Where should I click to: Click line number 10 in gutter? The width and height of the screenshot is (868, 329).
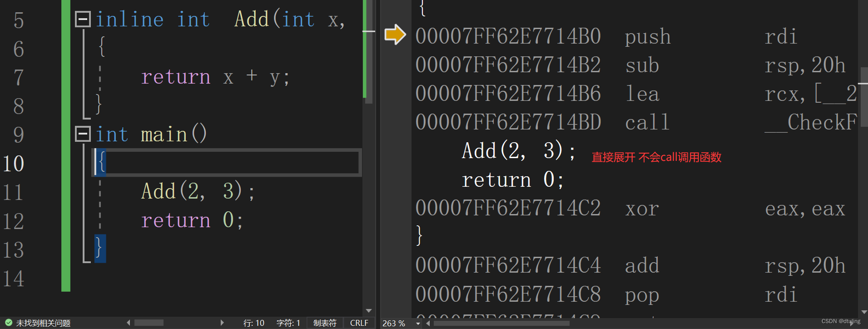[13, 164]
